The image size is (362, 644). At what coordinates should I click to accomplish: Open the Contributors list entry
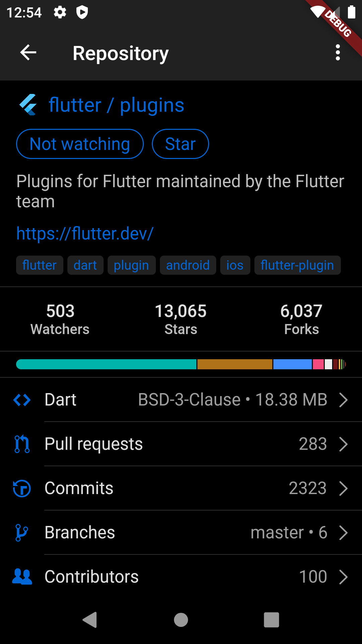181,577
